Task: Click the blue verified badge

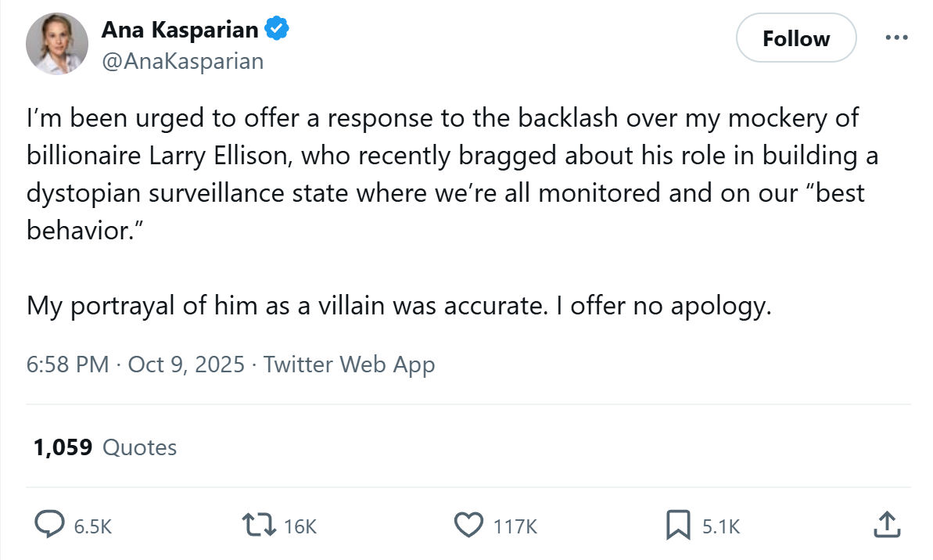Action: (x=277, y=29)
